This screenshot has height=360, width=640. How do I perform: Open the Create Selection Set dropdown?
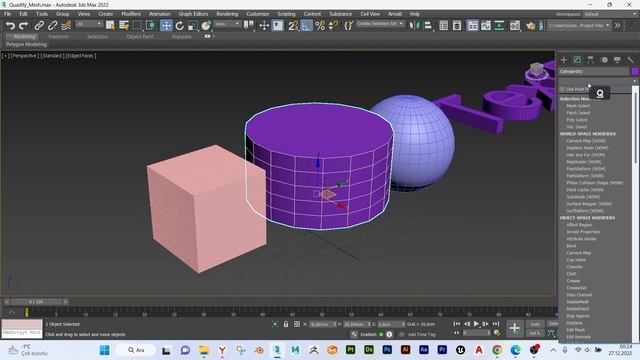pyautogui.click(x=380, y=24)
